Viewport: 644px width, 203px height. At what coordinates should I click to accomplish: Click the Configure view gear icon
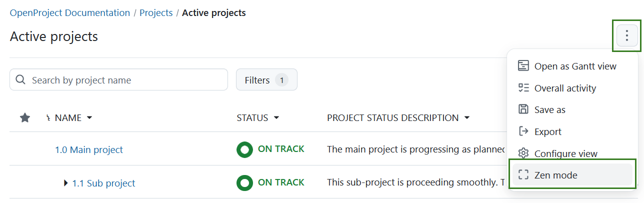pos(523,153)
